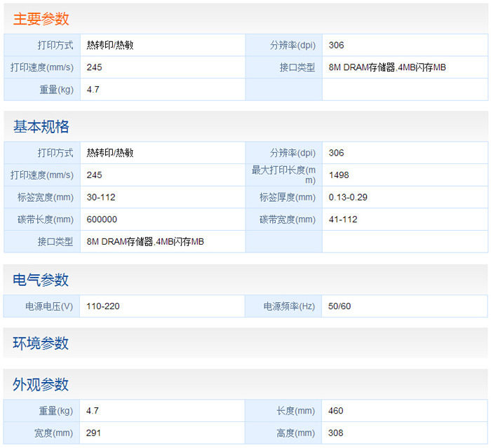Screen dimensions: 491x448
Task: Select the 外观参数 section heading
Action: click(x=41, y=384)
